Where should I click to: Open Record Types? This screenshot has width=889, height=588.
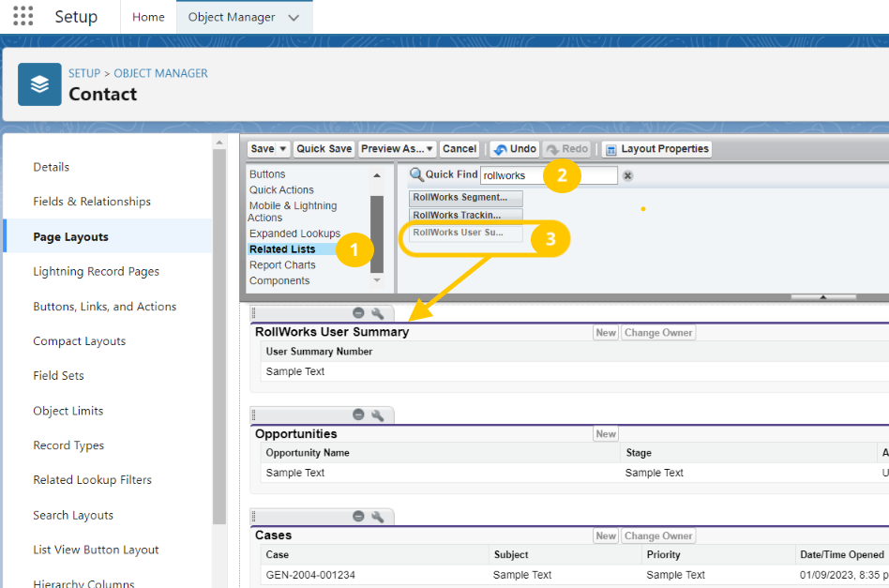68,445
